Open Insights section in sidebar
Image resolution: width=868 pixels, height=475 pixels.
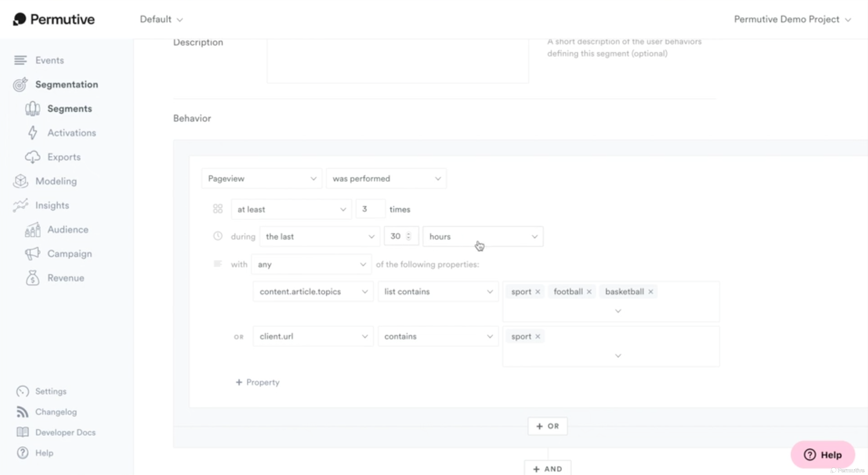(52, 205)
